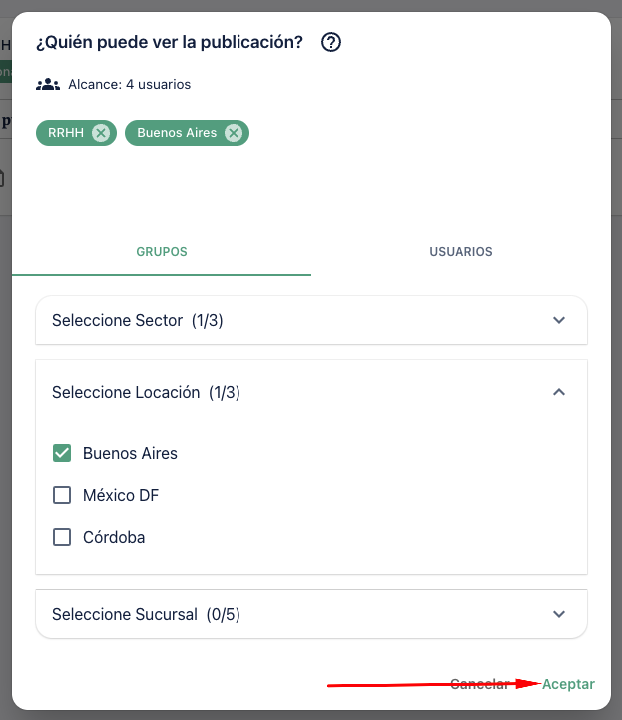Select the GRUPOS tab

(x=162, y=252)
